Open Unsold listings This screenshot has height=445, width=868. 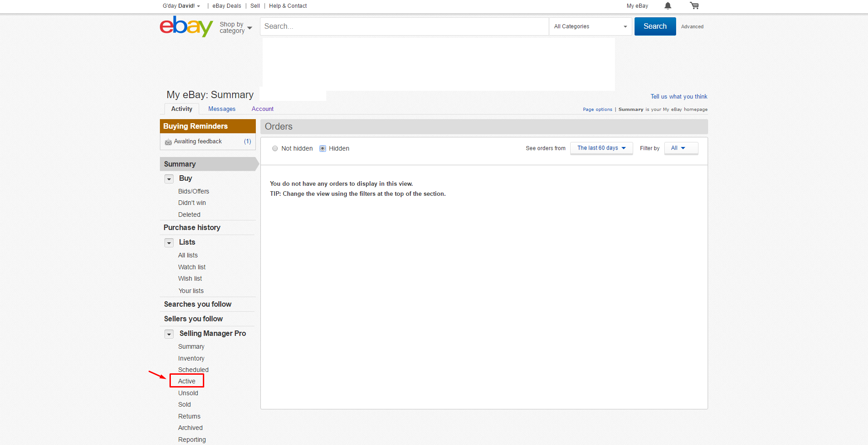click(188, 393)
